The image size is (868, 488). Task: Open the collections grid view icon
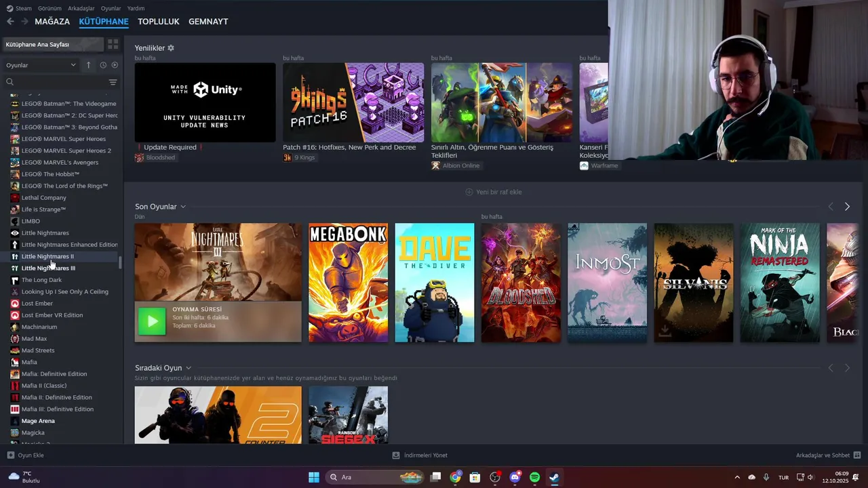113,44
